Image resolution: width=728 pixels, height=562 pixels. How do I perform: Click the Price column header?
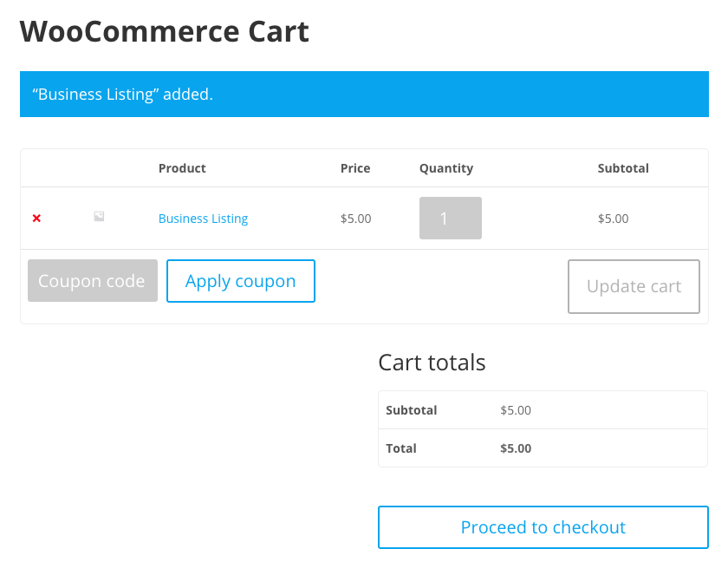click(355, 168)
